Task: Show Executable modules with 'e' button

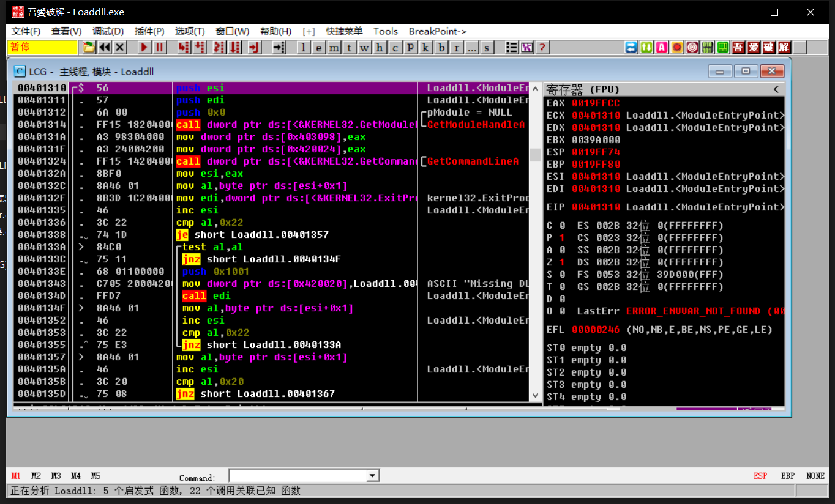Action: click(x=320, y=48)
